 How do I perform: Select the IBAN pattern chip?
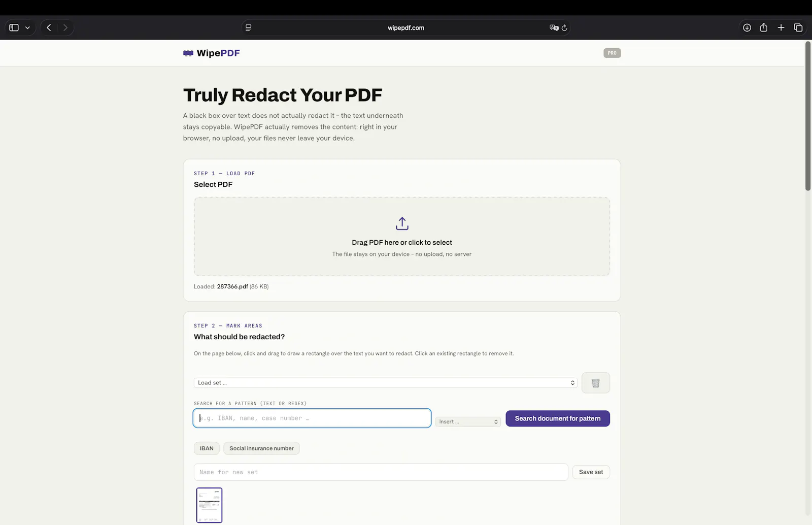point(207,448)
